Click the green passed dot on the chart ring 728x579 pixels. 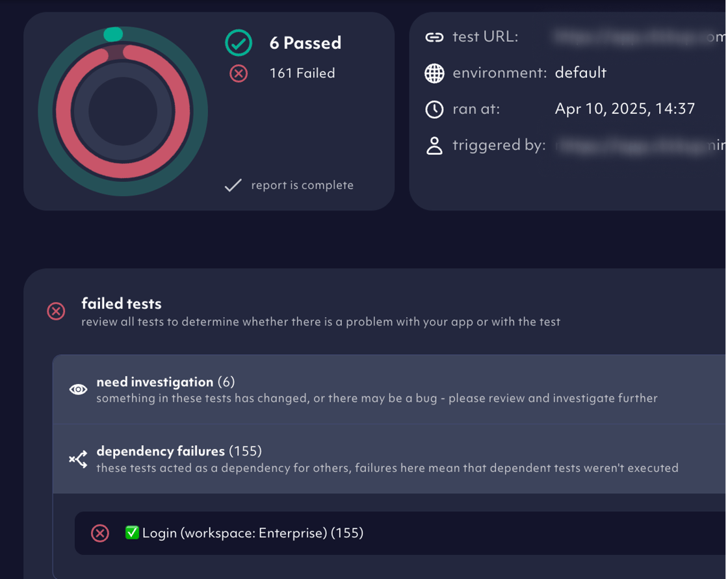pos(113,34)
